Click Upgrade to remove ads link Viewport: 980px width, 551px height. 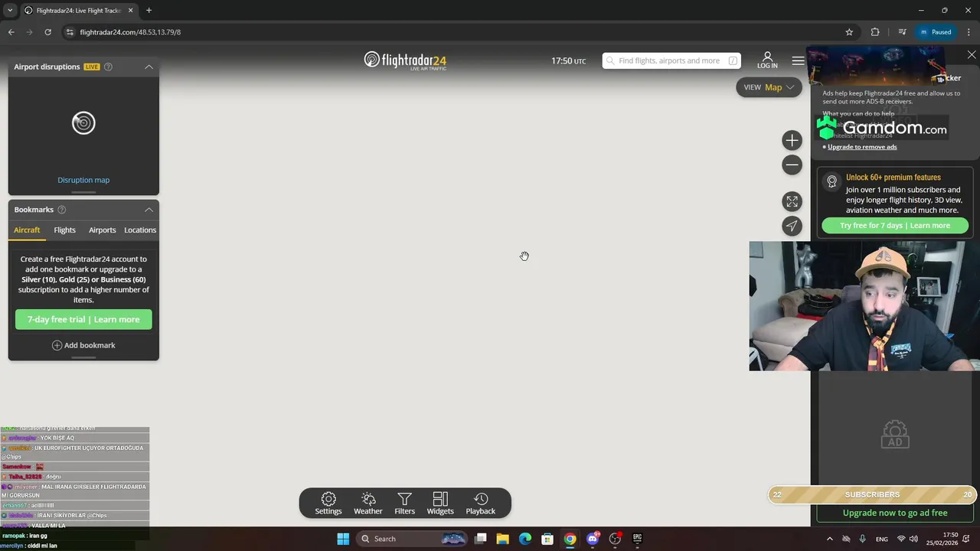click(862, 147)
